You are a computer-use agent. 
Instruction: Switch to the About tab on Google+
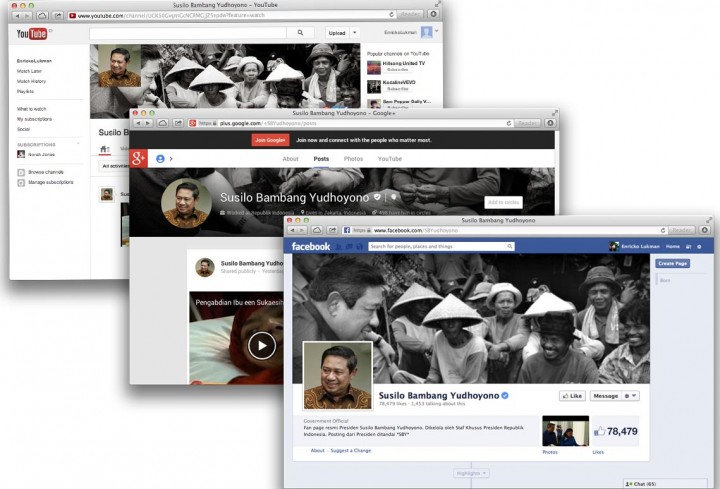pyautogui.click(x=290, y=159)
